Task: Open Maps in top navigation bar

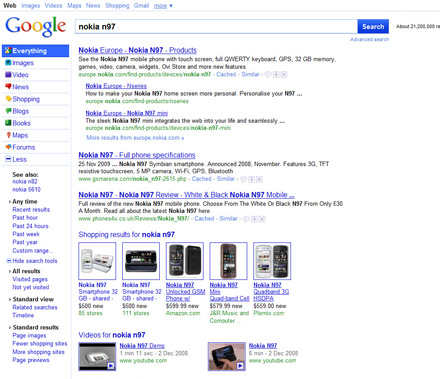Action: point(74,6)
